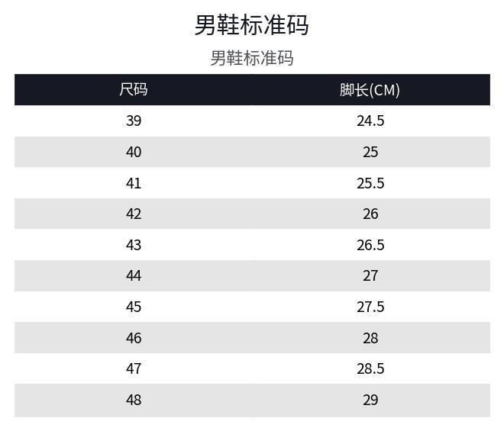Click the smaller gray 男鞋标准码 subtitle

pyautogui.click(x=251, y=58)
